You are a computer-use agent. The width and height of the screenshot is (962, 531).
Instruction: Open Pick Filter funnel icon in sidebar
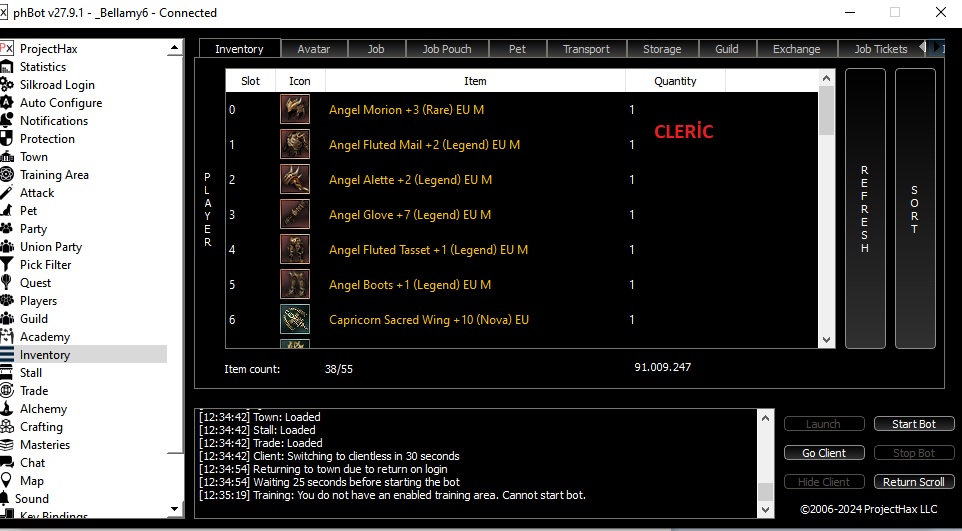pyautogui.click(x=7, y=265)
